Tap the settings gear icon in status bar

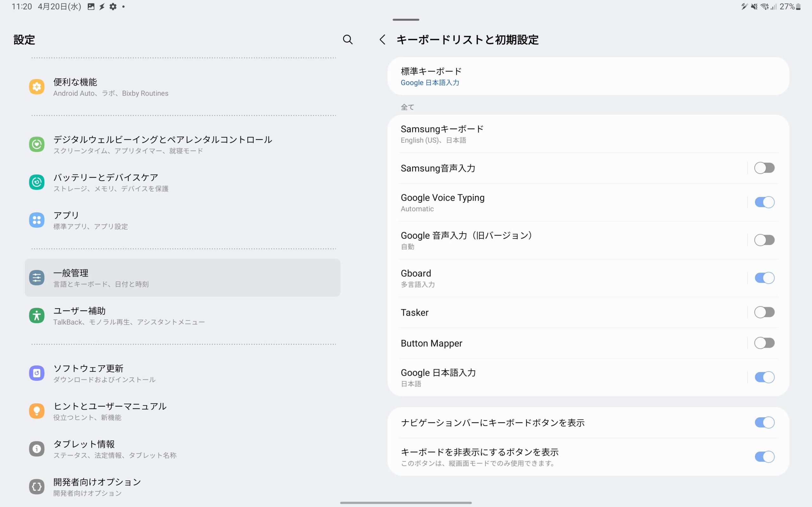click(113, 6)
